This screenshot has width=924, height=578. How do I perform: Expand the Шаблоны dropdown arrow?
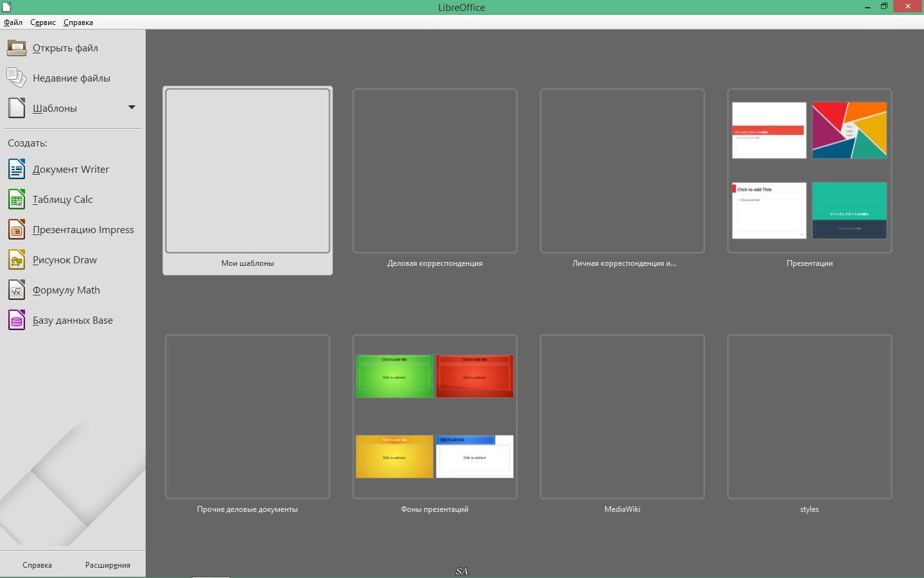(x=132, y=107)
